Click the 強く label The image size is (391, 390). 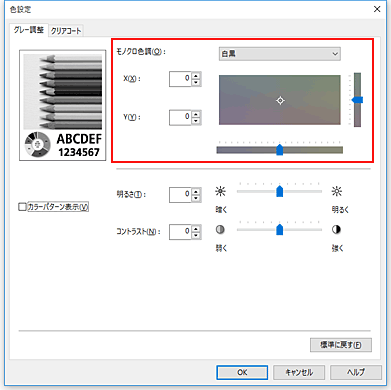click(337, 248)
